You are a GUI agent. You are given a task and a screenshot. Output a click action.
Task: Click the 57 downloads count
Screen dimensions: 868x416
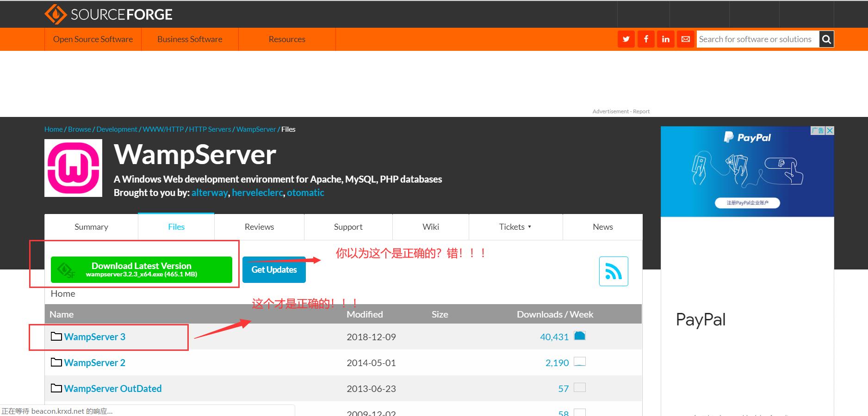pyautogui.click(x=563, y=389)
